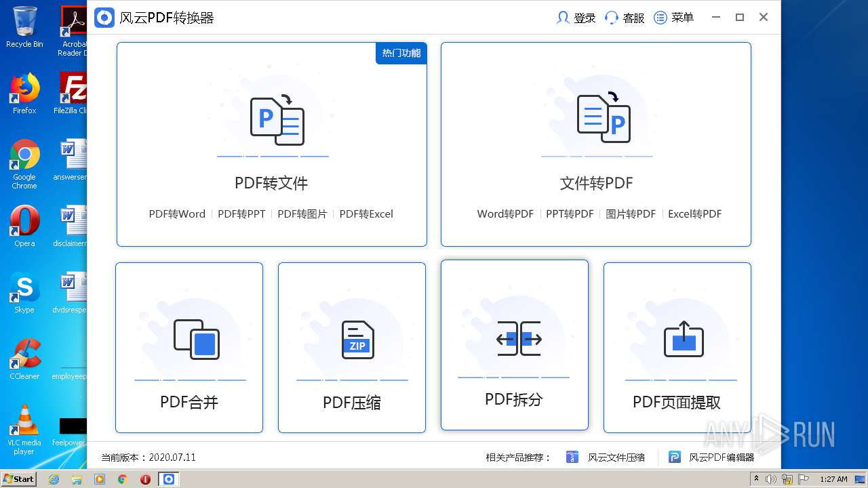Open the 风云PDF编辑器 recommended product link

click(x=722, y=457)
